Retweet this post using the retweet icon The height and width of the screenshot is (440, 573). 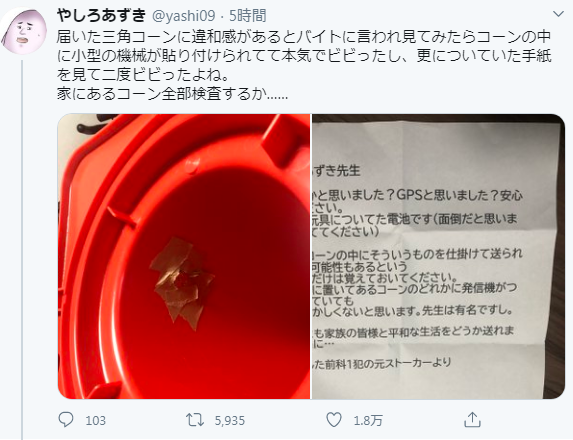(x=195, y=420)
